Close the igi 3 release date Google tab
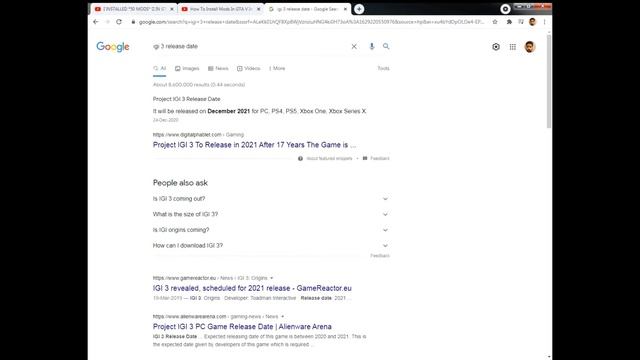 [x=345, y=9]
